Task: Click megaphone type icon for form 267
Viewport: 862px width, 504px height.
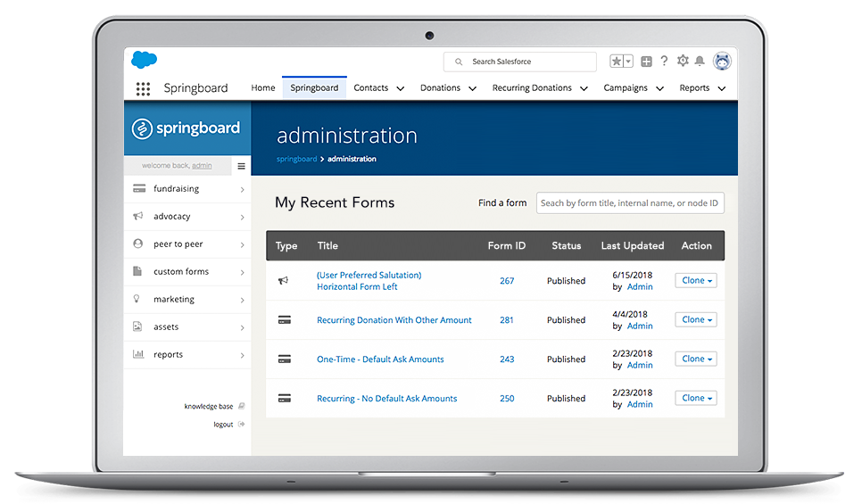Action: point(283,281)
